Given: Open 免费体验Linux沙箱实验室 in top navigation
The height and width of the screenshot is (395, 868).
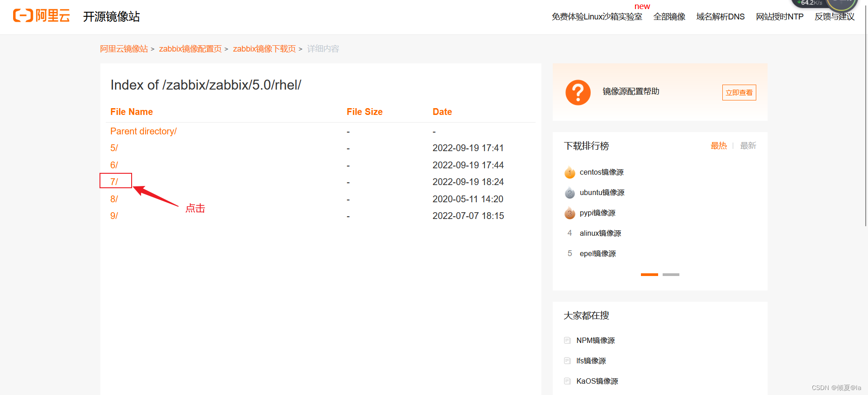Looking at the screenshot, I should [597, 17].
